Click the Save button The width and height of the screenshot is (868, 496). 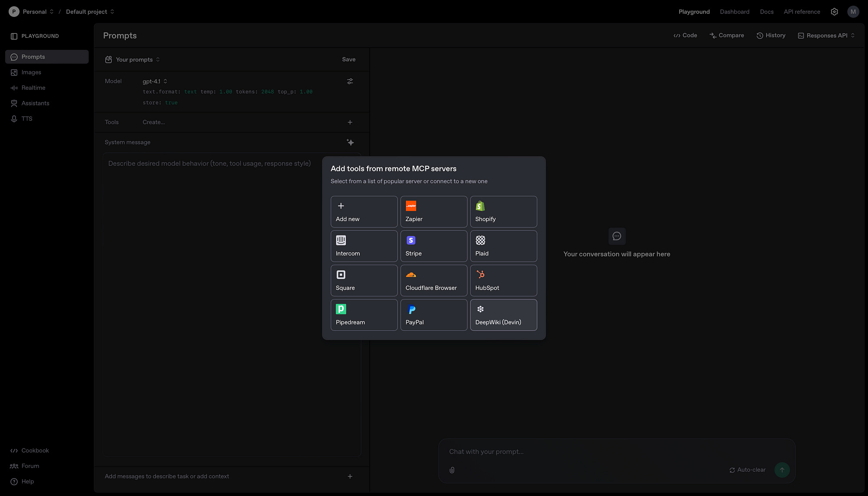tap(349, 59)
